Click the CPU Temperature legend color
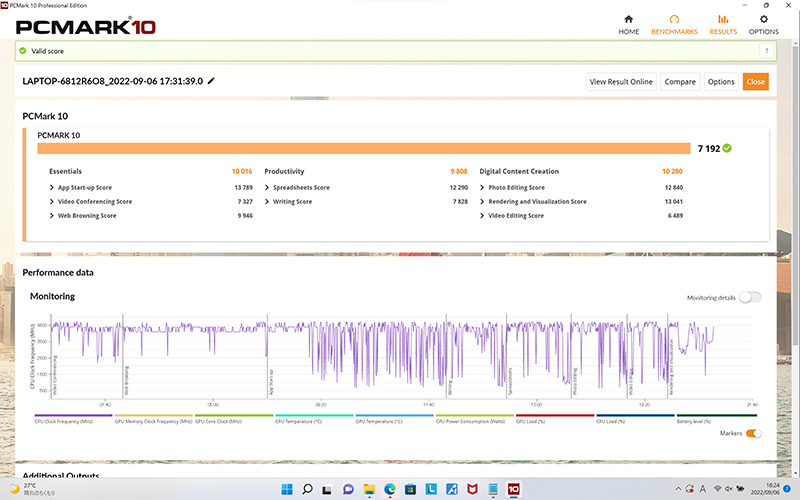 click(313, 416)
